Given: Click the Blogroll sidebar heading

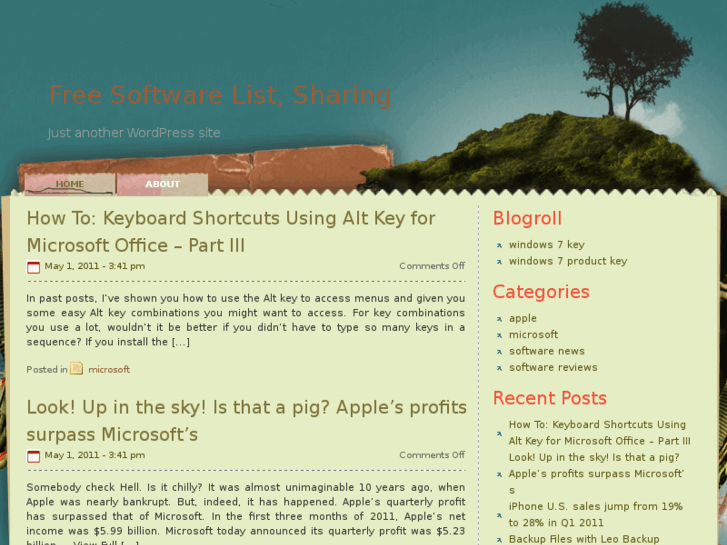Looking at the screenshot, I should pyautogui.click(x=527, y=218).
